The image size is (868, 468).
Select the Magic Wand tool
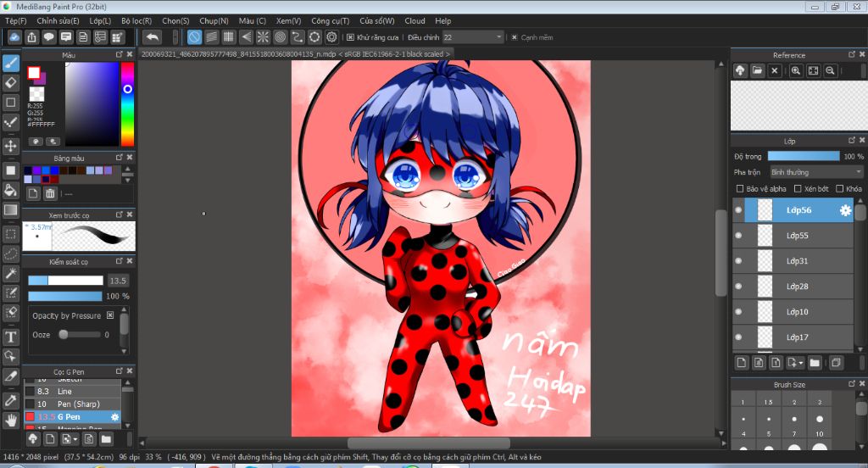(x=10, y=273)
